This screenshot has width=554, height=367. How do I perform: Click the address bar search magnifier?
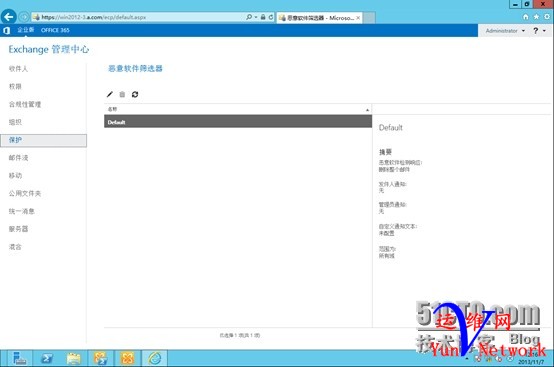pos(249,17)
